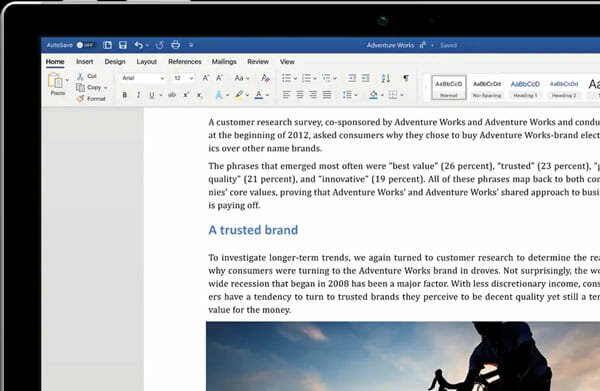The height and width of the screenshot is (391, 600).
Task: Expand the Paste options arrow
Action: [67, 80]
